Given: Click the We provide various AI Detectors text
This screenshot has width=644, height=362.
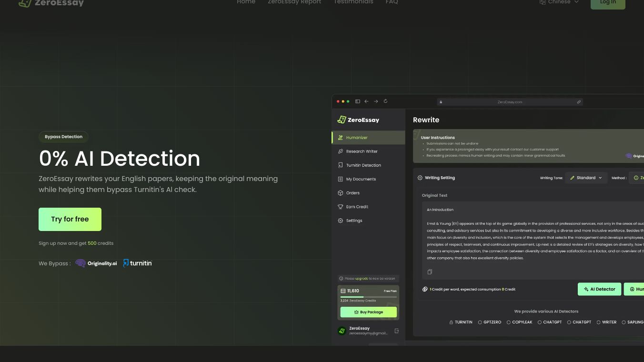Looking at the screenshot, I should coord(546,312).
